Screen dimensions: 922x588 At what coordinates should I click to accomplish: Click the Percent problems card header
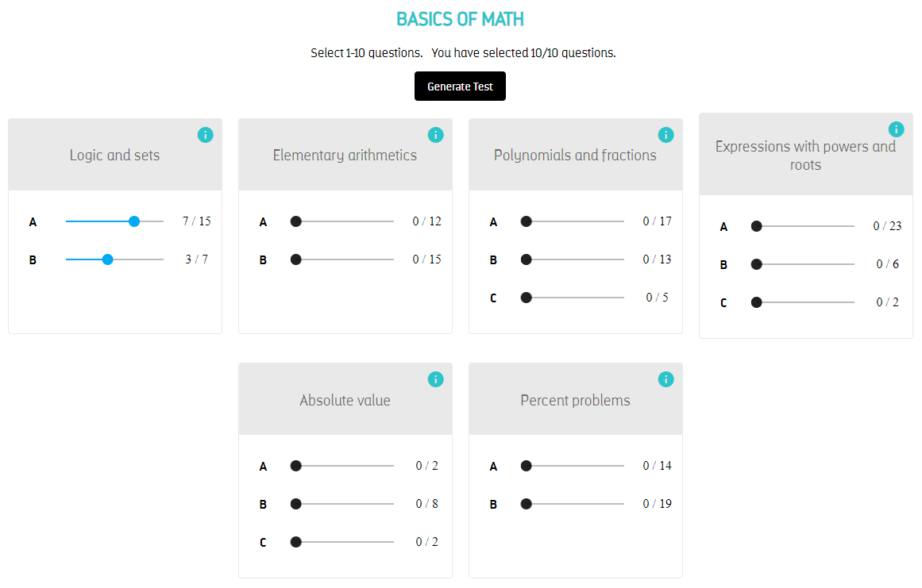tap(575, 400)
